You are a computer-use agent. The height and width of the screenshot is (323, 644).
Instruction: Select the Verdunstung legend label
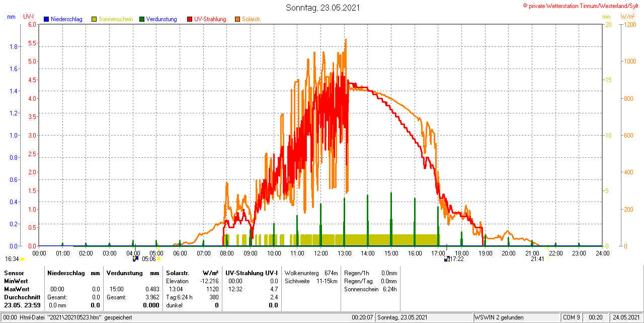pos(162,19)
